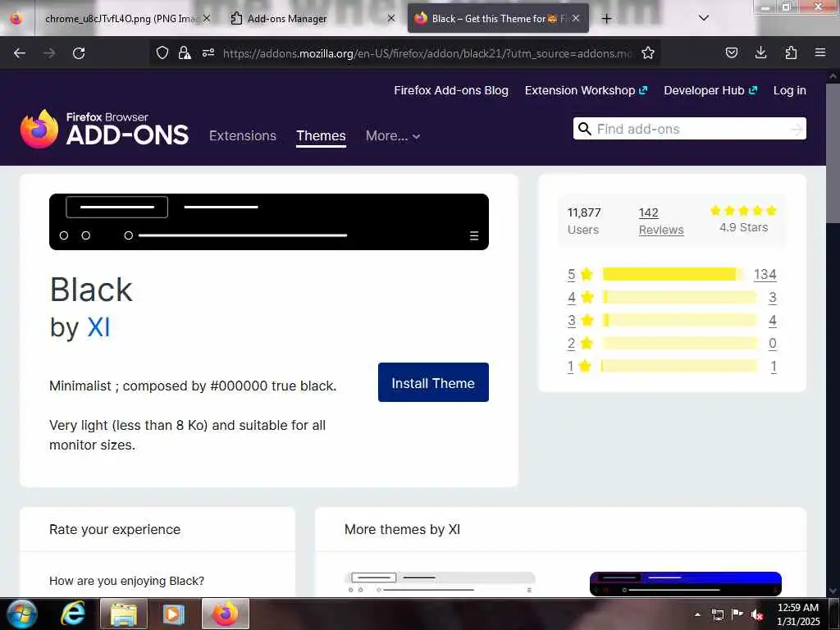
Task: Open the Extensions section
Action: tap(243, 136)
